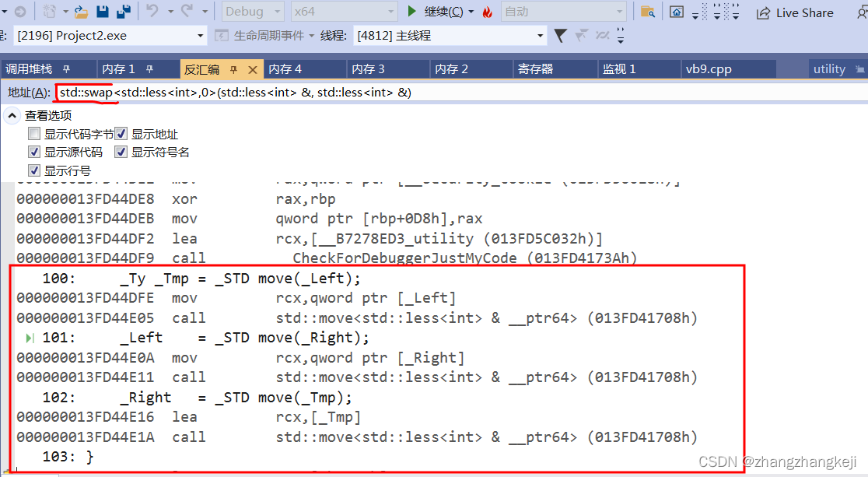The image size is (868, 477).
Task: Open the dropdown arrow beside 继续(C)
Action: (471, 12)
